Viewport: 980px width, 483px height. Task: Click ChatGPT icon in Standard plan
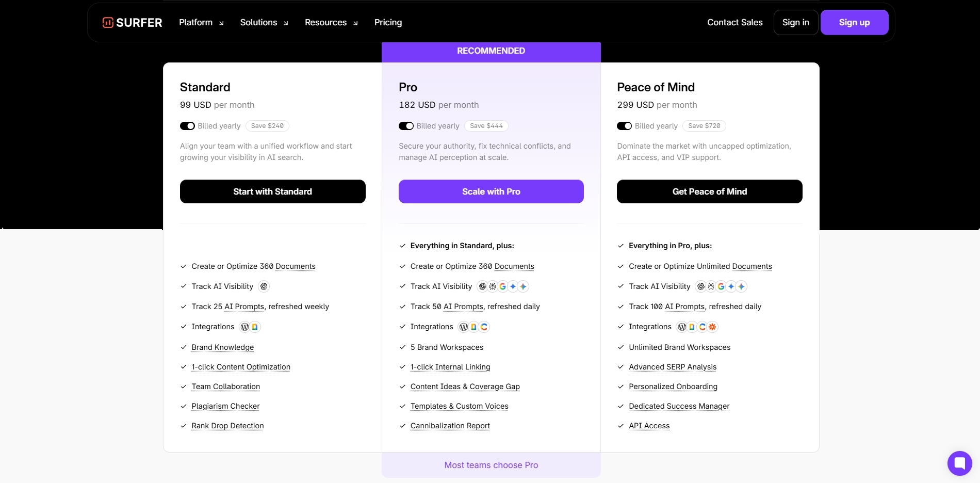click(264, 286)
